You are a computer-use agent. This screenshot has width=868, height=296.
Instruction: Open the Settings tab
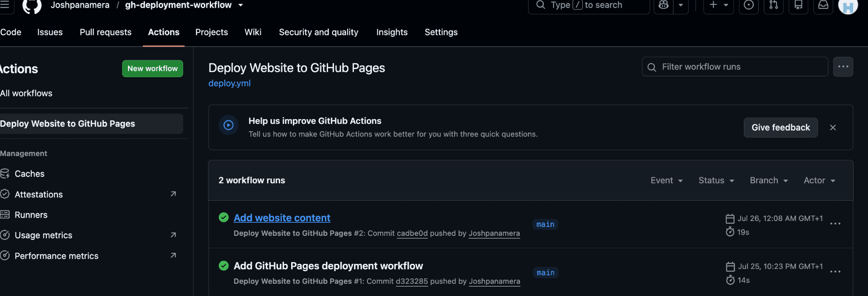(x=441, y=32)
